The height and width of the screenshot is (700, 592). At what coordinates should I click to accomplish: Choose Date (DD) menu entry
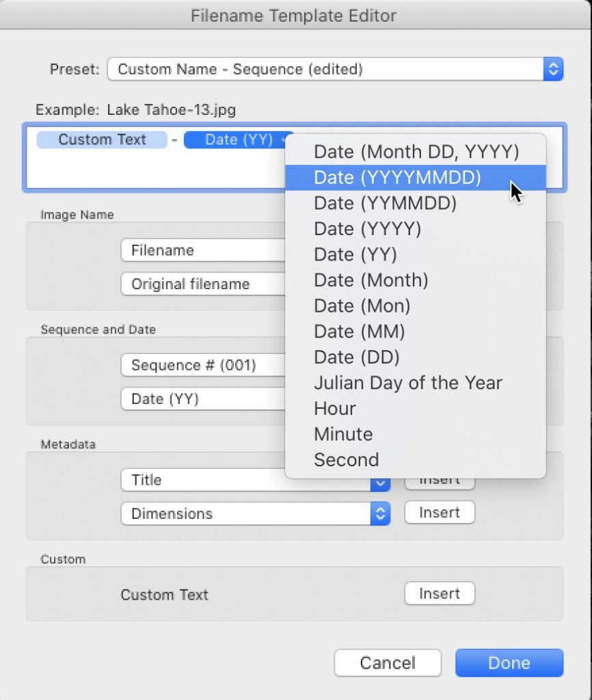coord(356,357)
